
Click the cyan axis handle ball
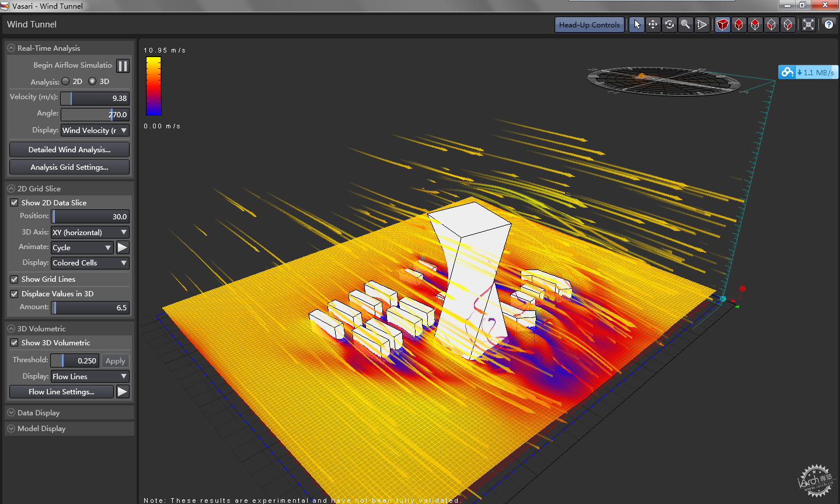[723, 299]
